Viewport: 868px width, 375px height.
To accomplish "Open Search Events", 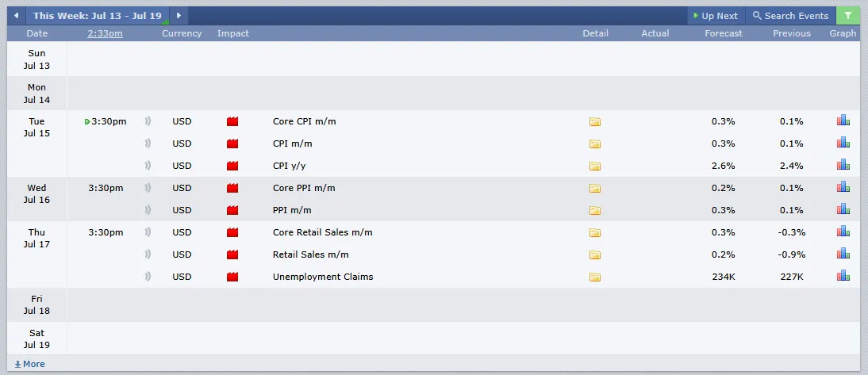I will click(790, 16).
